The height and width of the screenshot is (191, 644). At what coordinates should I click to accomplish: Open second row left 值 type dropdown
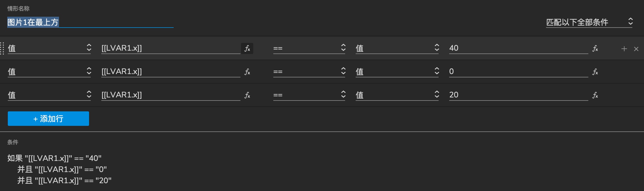[50, 72]
